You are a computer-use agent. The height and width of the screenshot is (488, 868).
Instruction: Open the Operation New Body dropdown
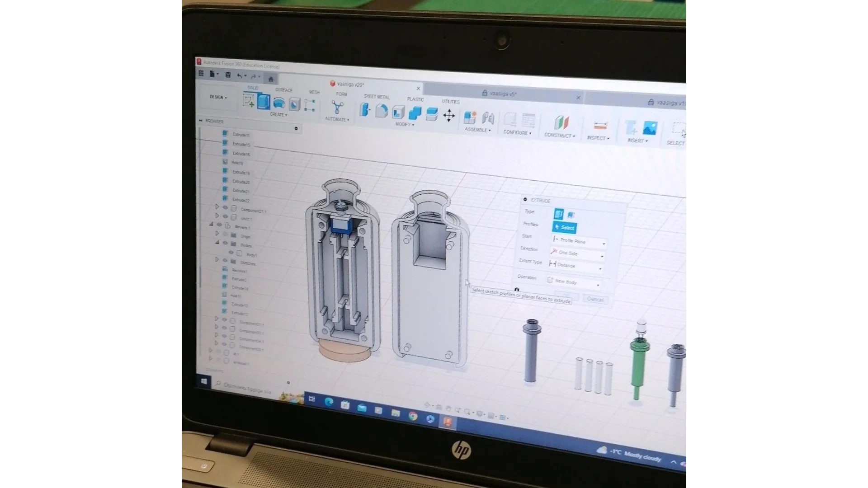pyautogui.click(x=573, y=282)
